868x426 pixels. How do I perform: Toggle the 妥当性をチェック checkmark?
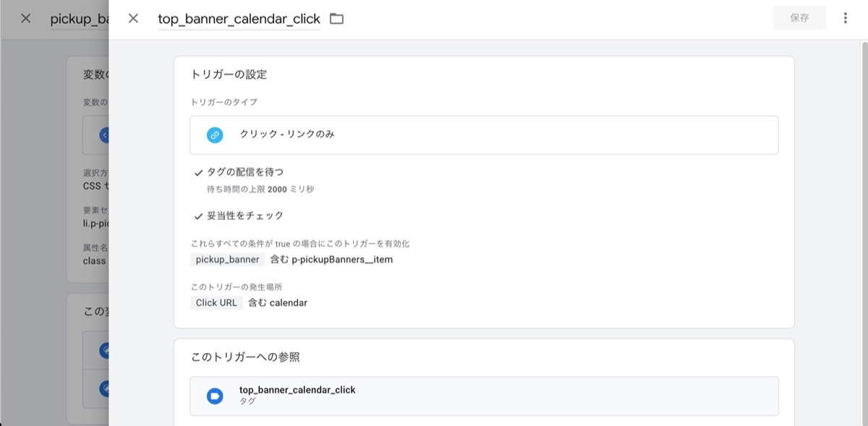click(198, 216)
